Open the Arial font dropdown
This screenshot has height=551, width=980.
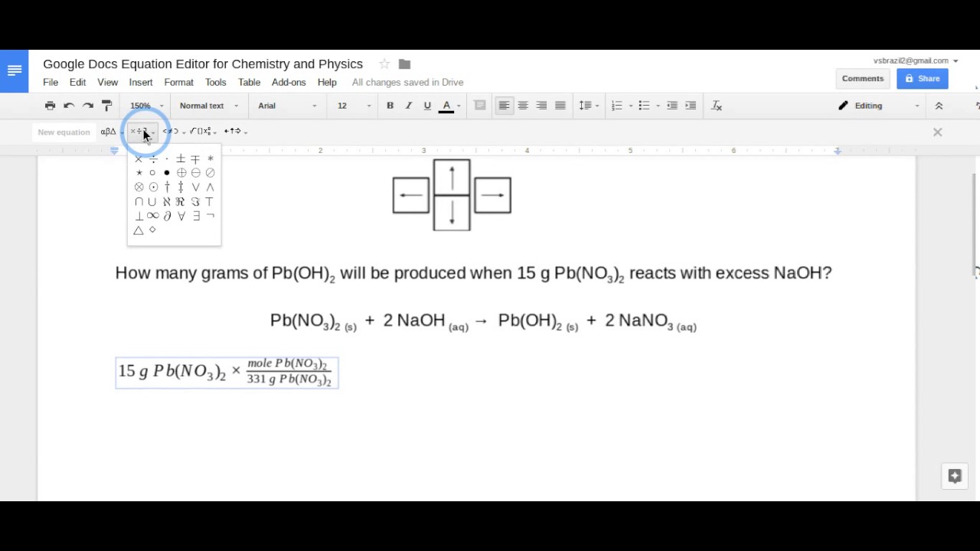[287, 106]
